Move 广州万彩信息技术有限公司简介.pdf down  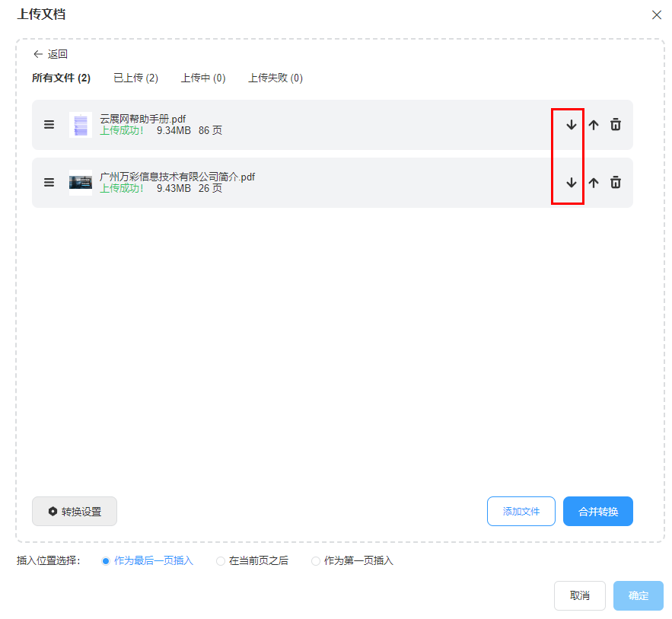[572, 183]
